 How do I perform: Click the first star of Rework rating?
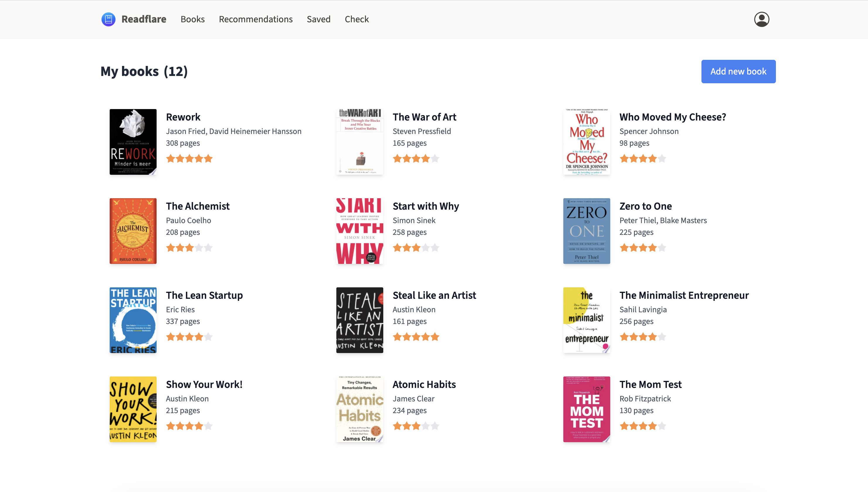tap(171, 159)
